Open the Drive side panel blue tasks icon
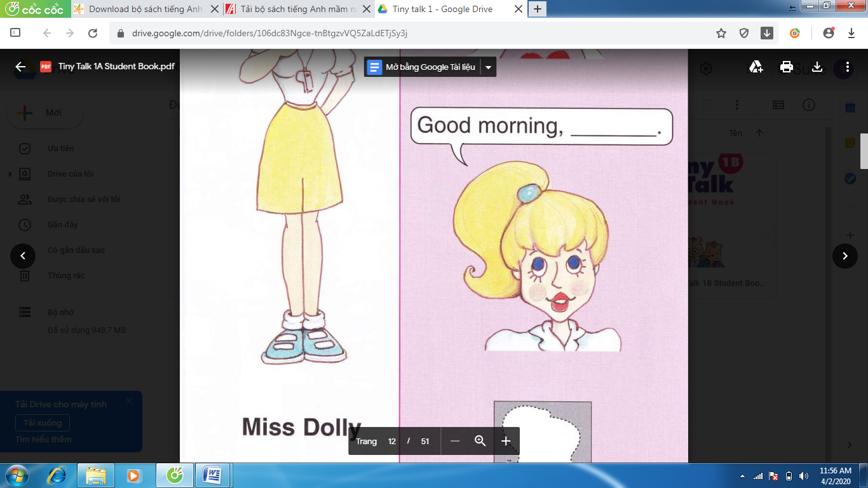The height and width of the screenshot is (488, 868). pyautogui.click(x=850, y=179)
